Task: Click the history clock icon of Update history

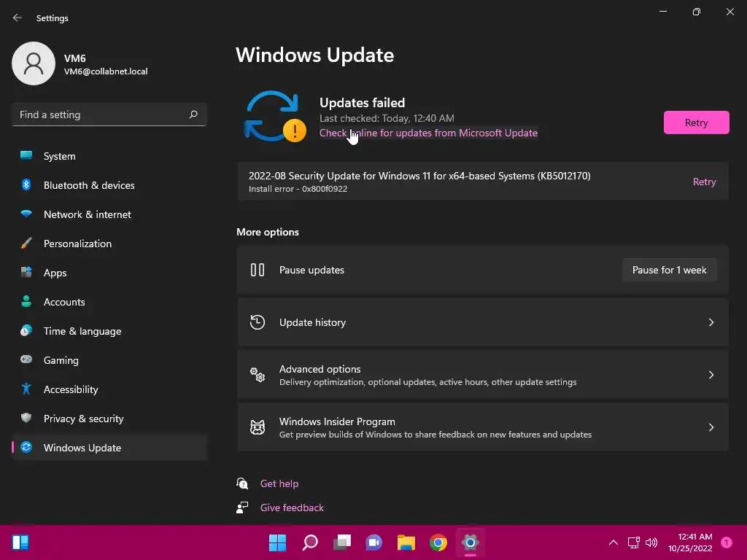Action: point(258,322)
